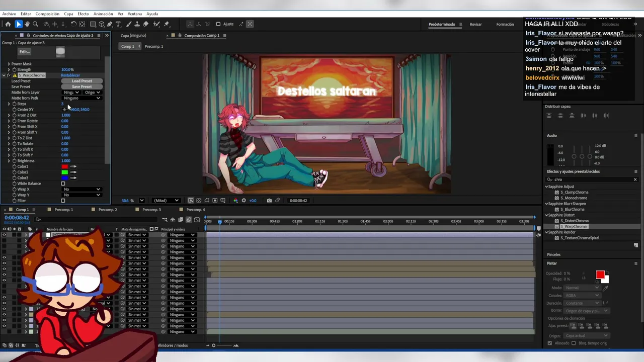Image resolution: width=644 pixels, height=362 pixels.
Task: Open the Matte from Path dropdown
Action: click(82, 98)
